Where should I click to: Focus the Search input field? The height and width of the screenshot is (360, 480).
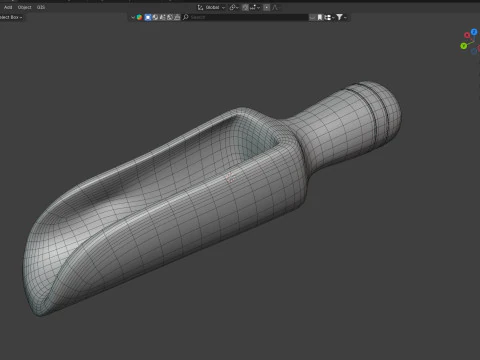[x=245, y=17]
